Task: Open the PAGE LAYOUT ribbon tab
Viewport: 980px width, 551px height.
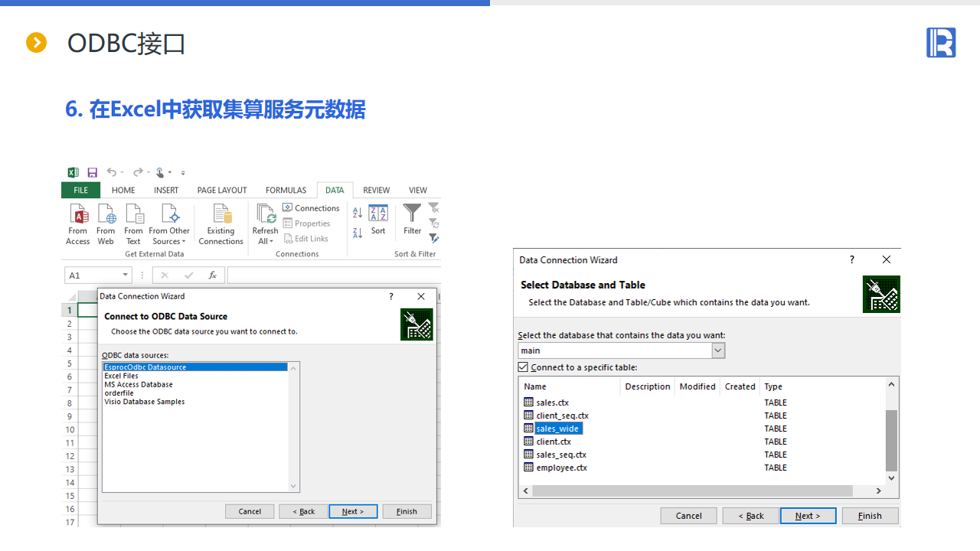Action: [x=222, y=191]
